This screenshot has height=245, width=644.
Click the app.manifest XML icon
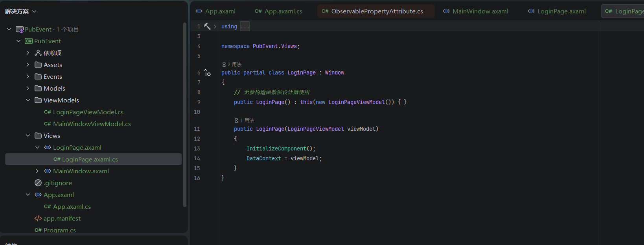point(38,218)
